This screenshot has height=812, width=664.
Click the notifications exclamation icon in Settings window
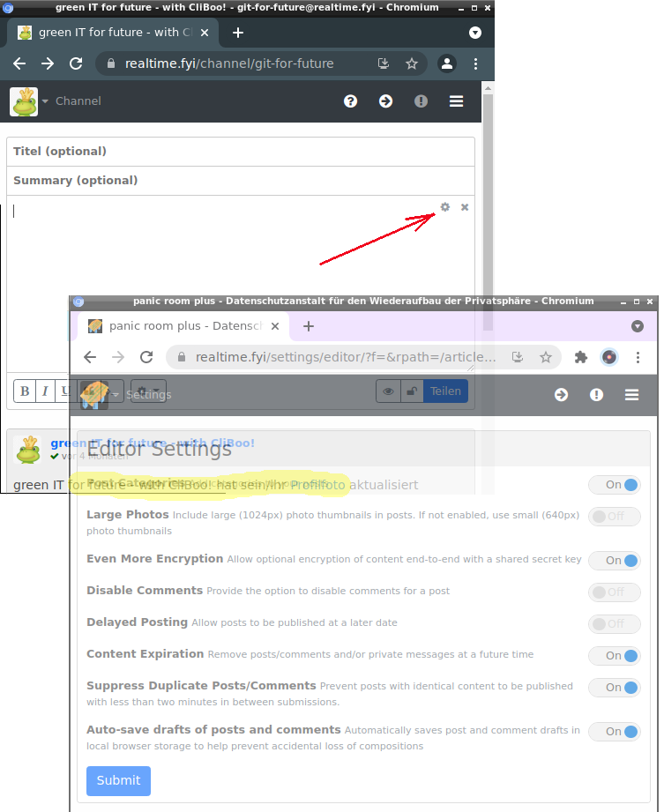597,395
